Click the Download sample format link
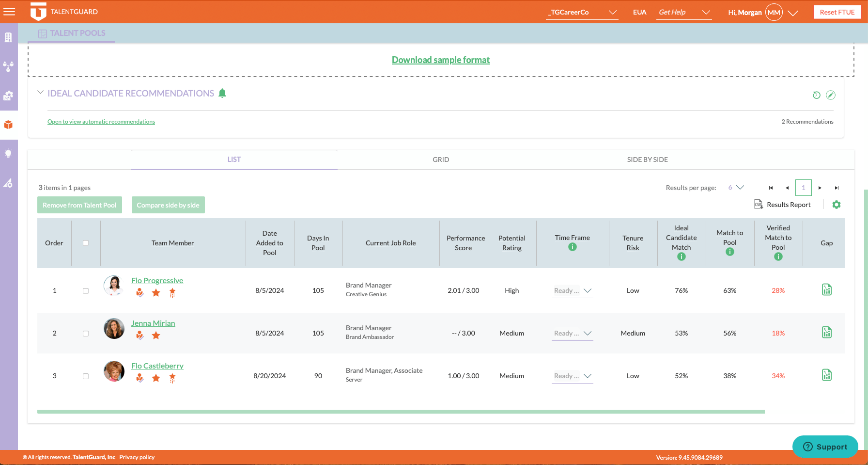 [440, 60]
